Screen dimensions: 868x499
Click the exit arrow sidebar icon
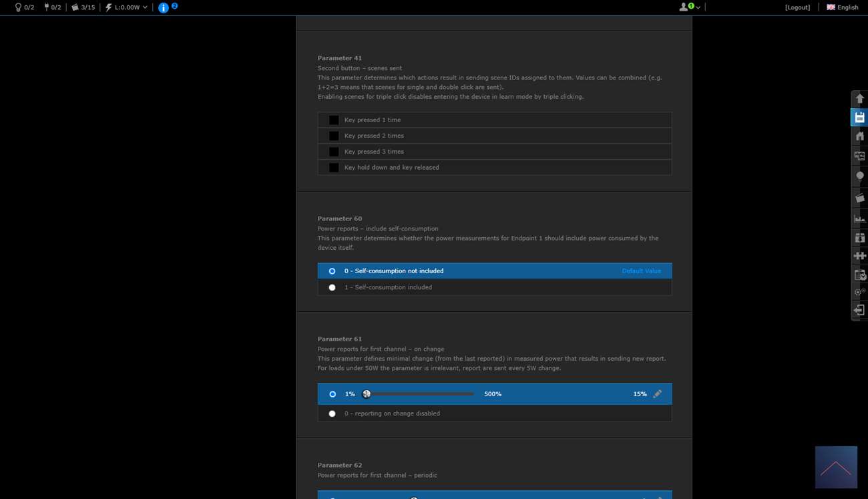tap(859, 311)
